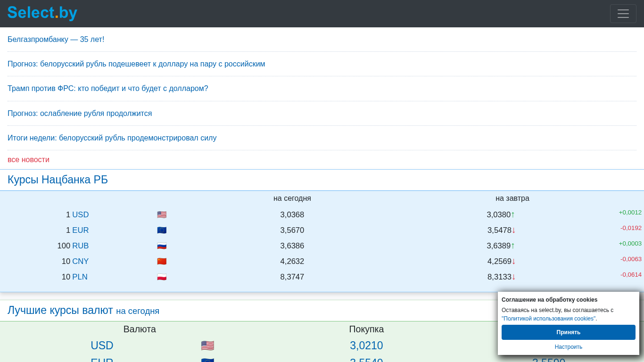Open the Лучшие курсы валют heading
The height and width of the screenshot is (362, 644).
60,311
